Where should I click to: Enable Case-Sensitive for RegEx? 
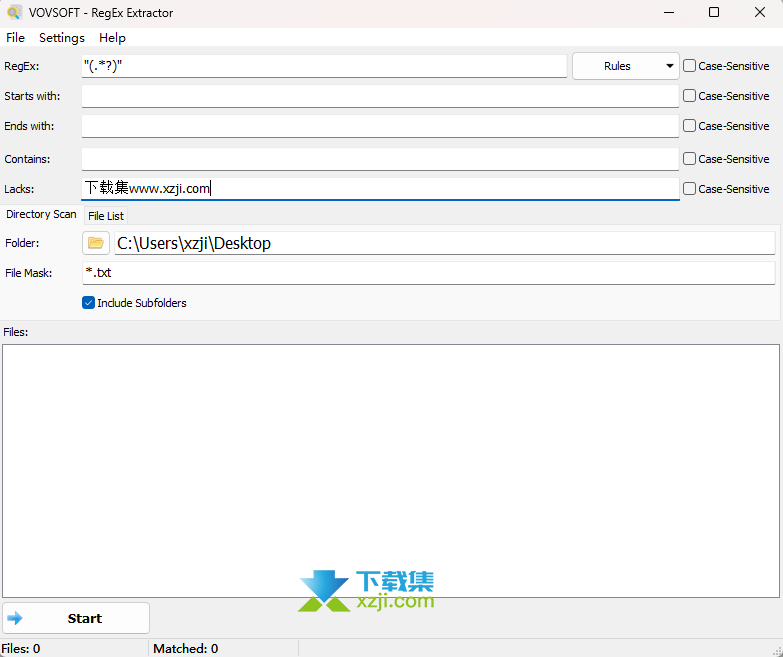[x=689, y=66]
